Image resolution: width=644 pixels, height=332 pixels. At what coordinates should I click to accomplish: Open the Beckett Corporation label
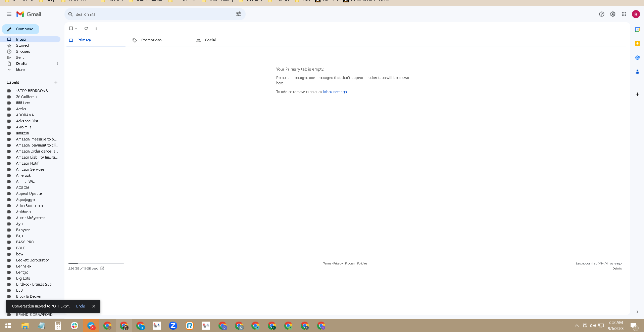pyautogui.click(x=33, y=260)
